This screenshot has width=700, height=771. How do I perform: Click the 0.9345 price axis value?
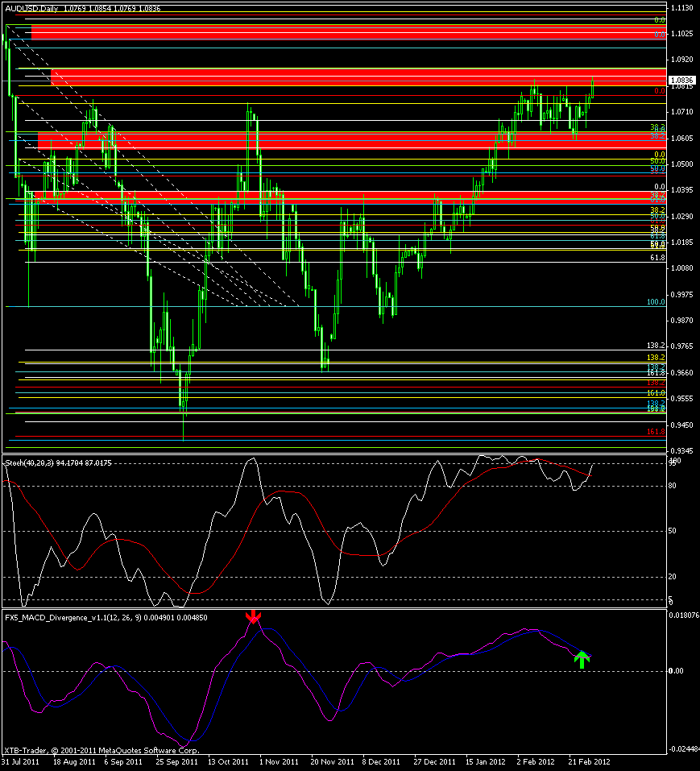681,451
